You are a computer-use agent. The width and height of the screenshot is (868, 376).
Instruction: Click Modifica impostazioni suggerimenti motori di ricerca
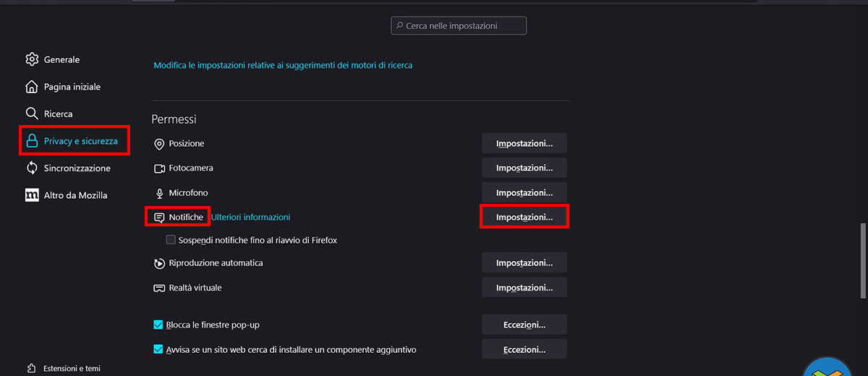[283, 65]
